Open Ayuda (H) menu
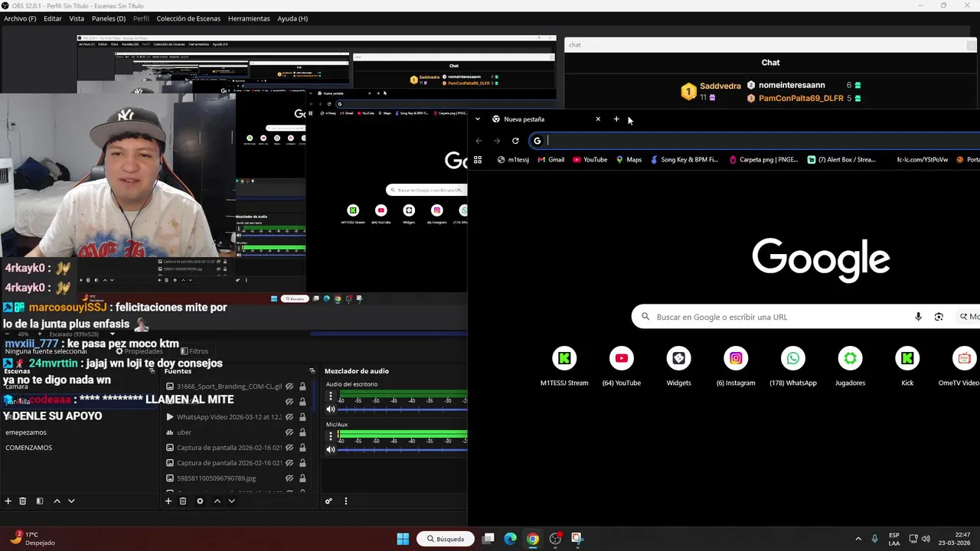This screenshot has height=551, width=980. coord(292,18)
